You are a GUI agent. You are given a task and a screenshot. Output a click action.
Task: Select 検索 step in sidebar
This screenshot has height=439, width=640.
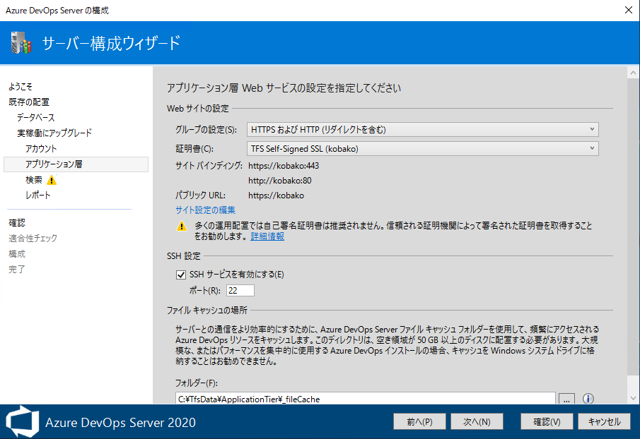click(34, 180)
